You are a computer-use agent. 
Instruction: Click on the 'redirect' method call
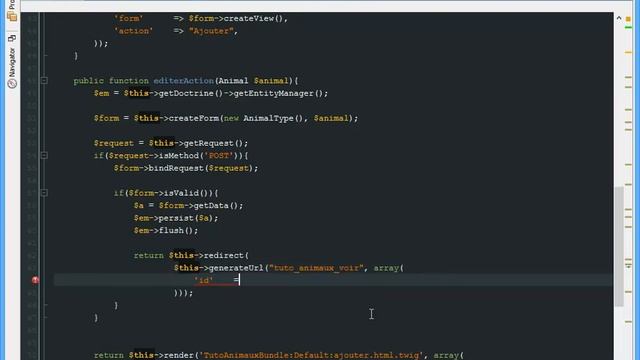[x=223, y=255]
